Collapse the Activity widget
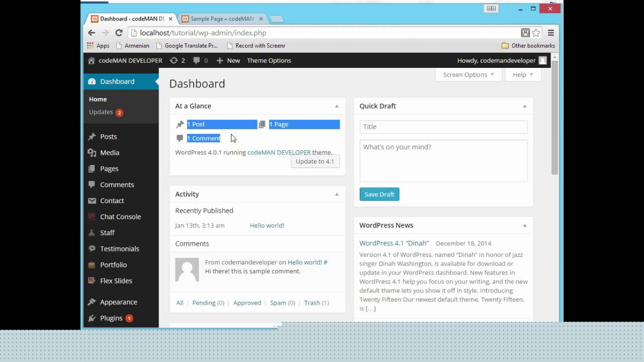Viewport: 644px width, 362px height. [x=337, y=194]
